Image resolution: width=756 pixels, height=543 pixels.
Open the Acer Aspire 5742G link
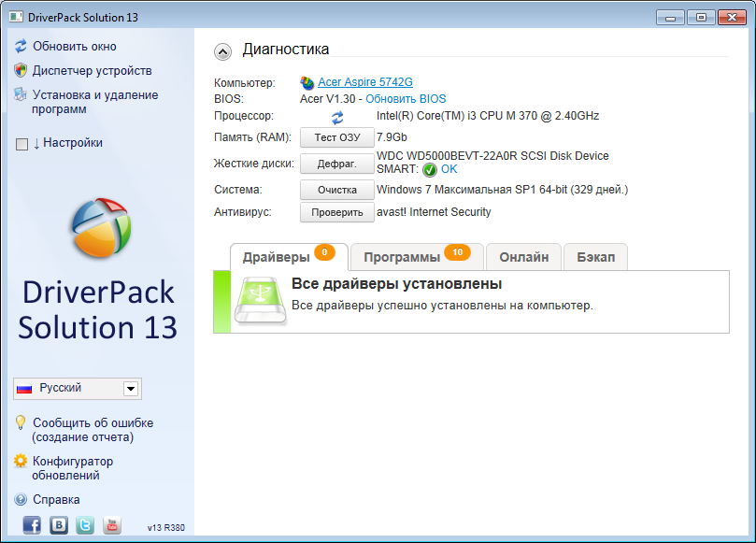[365, 82]
